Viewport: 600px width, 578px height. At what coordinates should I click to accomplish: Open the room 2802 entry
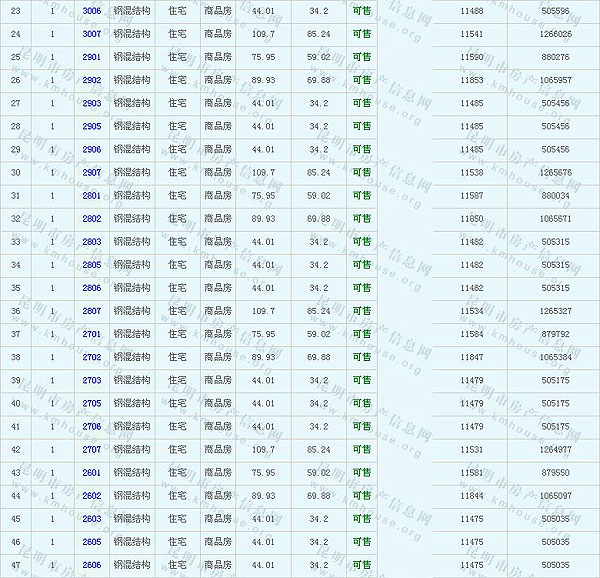(91, 218)
